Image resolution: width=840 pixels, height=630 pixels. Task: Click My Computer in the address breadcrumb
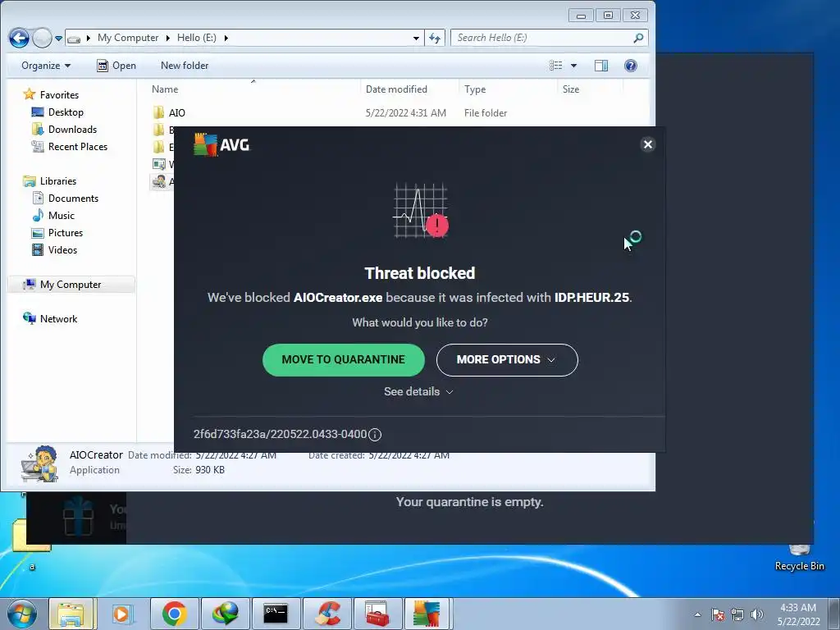(128, 38)
